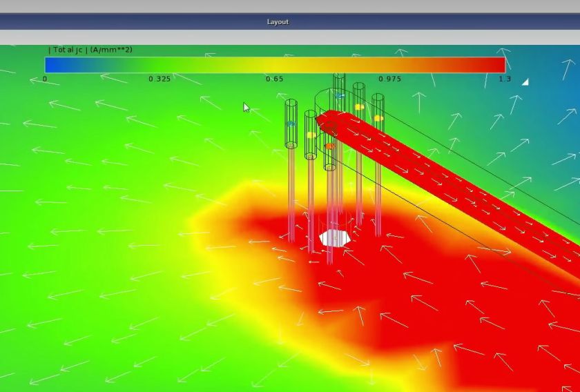
Task: Click the red end of color scale
Action: coord(492,65)
